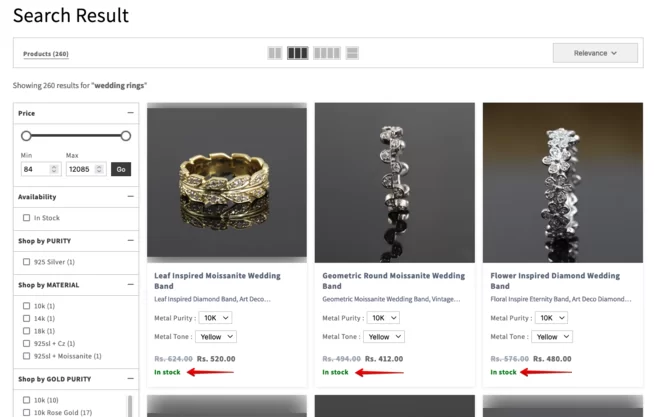Collapse the Shop by MATERIAL section
The image size is (654, 417).
click(131, 285)
